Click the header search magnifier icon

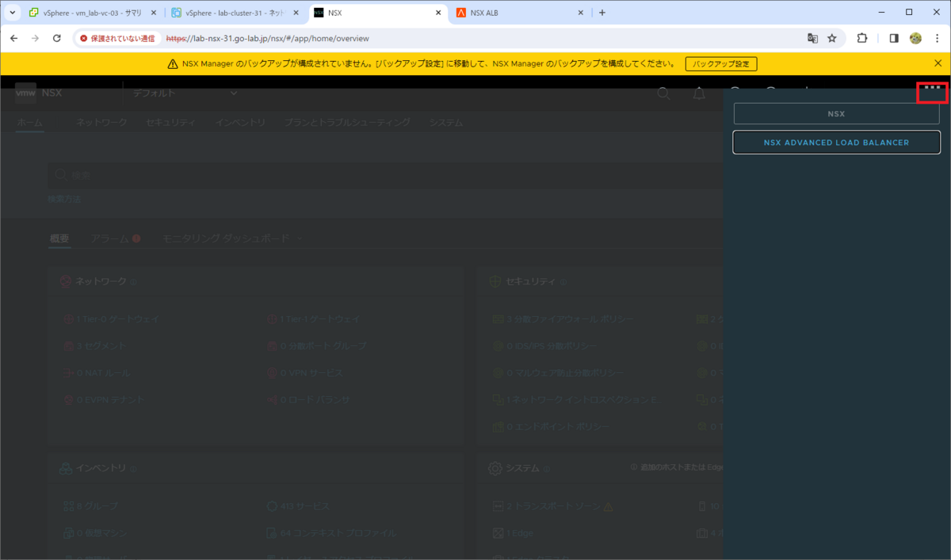[664, 93]
